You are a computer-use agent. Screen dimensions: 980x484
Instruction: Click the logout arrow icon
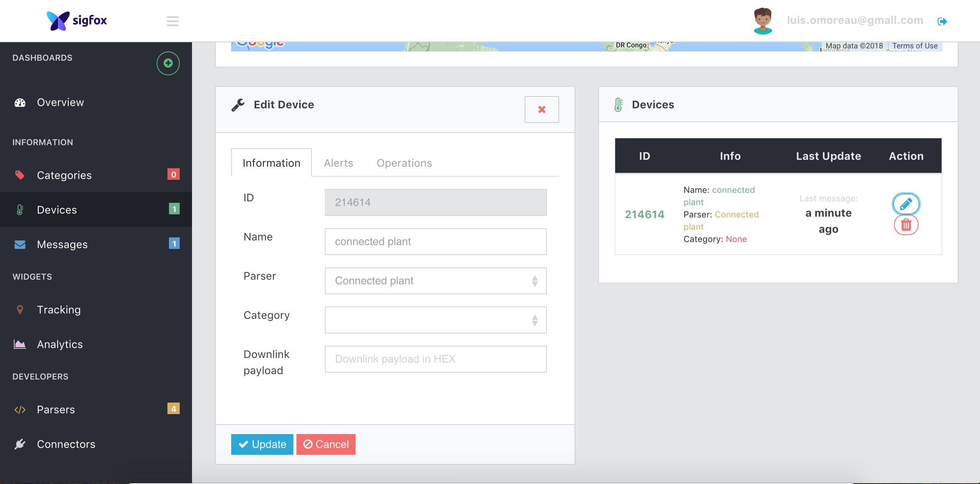pyautogui.click(x=942, y=22)
